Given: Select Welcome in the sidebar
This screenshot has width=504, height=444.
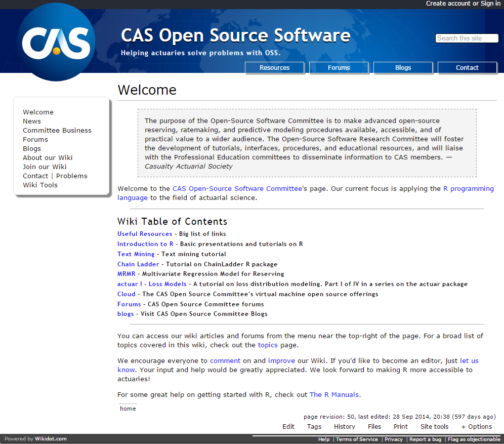Looking at the screenshot, I should 38,112.
